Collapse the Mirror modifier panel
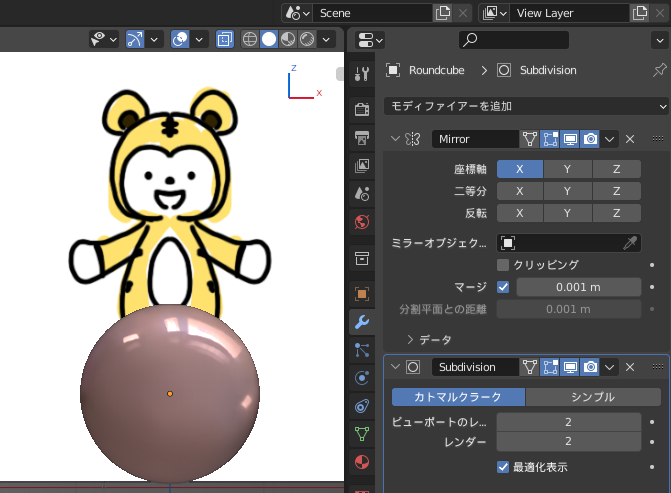The image size is (671, 493). 394,139
